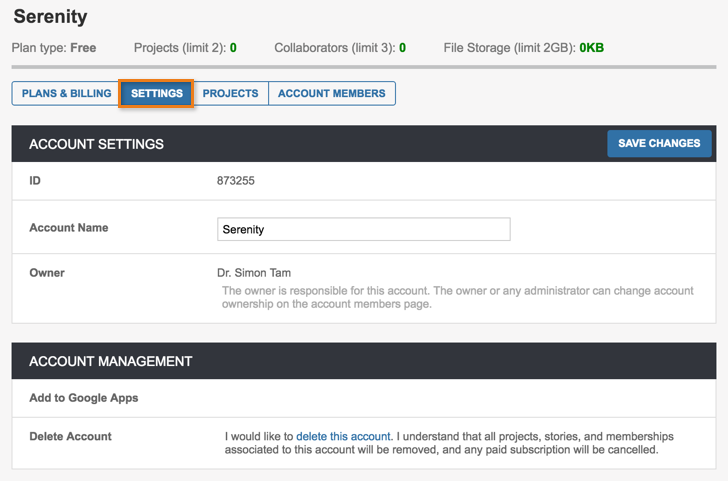Follow the 'delete this account' link
Screen dimensions: 728x481
coord(343,436)
